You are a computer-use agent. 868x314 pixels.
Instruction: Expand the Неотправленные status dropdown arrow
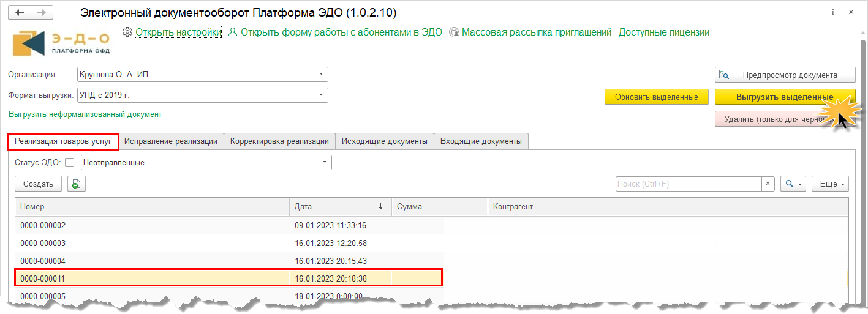click(x=325, y=163)
